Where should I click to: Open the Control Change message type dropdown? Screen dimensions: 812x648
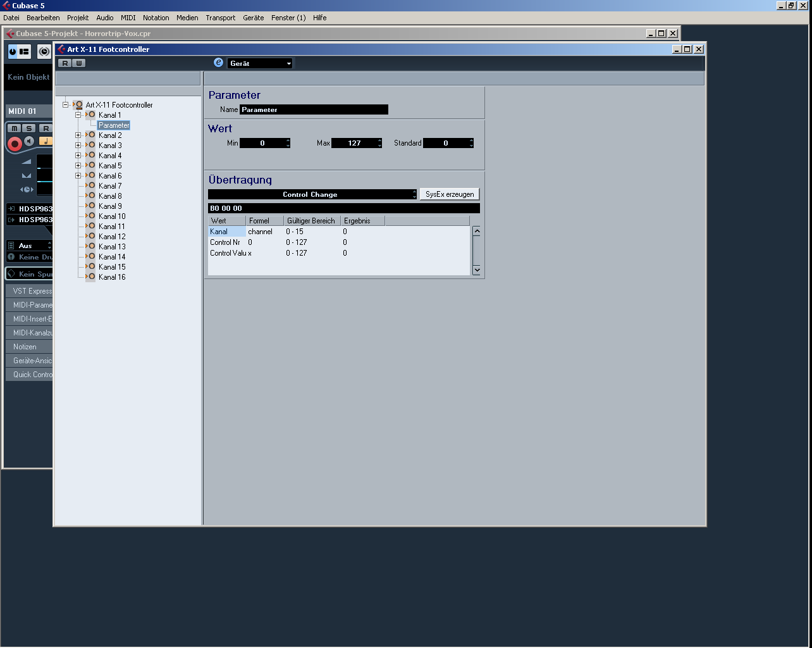pyautogui.click(x=312, y=194)
